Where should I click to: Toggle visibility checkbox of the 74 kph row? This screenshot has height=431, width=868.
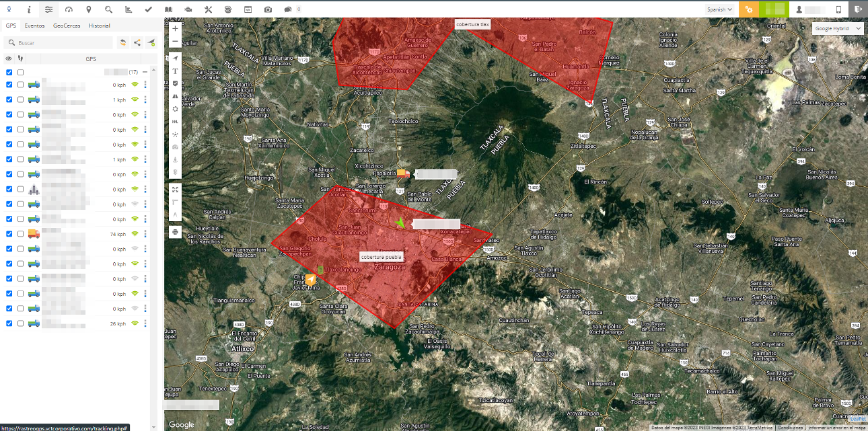click(9, 234)
